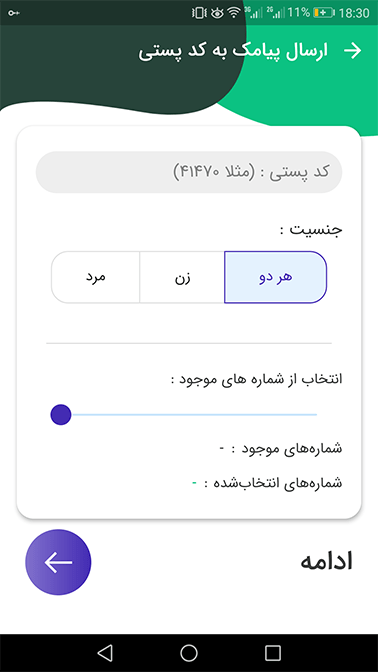Viewport: 378px width, 672px height.
Task: Tap the Android recent apps square
Action: tap(273, 653)
